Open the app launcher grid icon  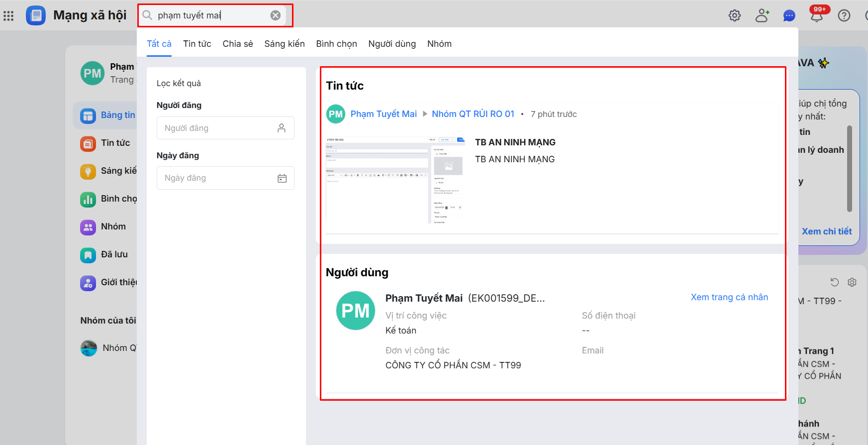8,16
